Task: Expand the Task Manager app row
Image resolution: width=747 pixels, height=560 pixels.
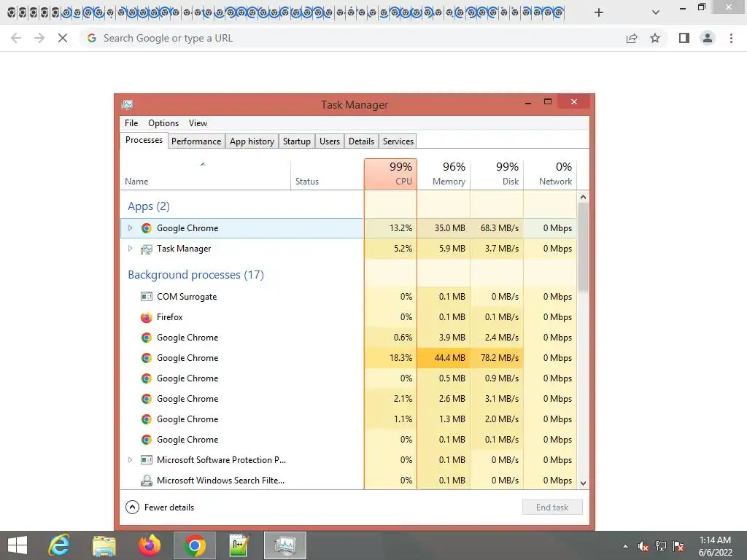Action: pyautogui.click(x=130, y=249)
